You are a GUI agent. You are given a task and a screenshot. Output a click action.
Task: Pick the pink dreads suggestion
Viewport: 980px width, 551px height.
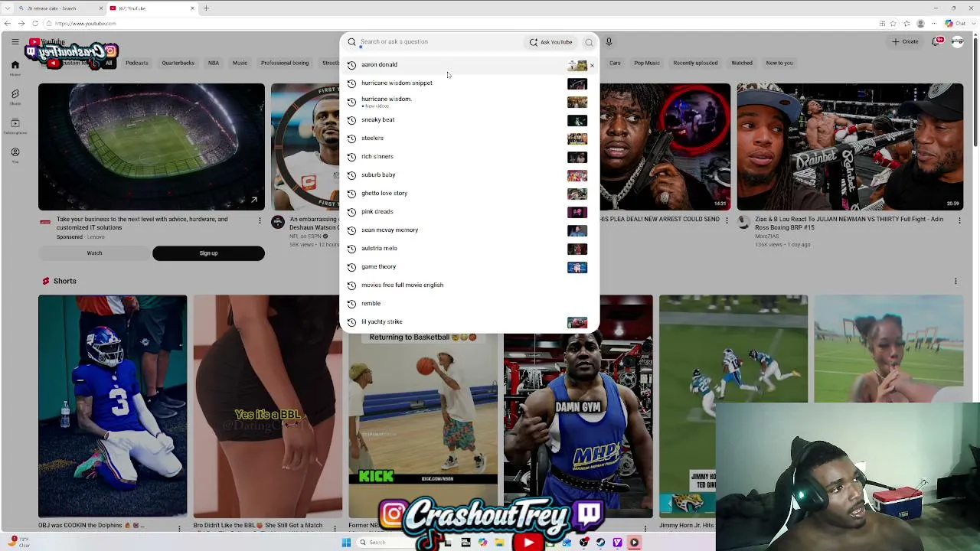[468, 212]
